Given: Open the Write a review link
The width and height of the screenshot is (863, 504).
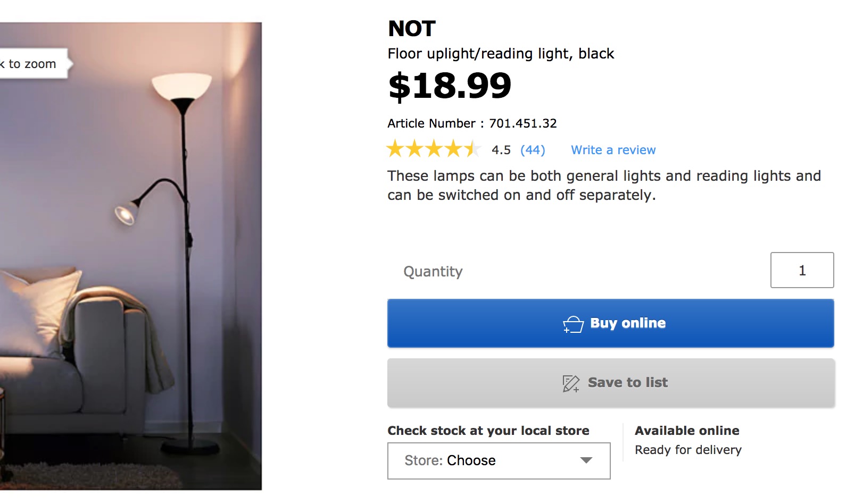Looking at the screenshot, I should 613,150.
